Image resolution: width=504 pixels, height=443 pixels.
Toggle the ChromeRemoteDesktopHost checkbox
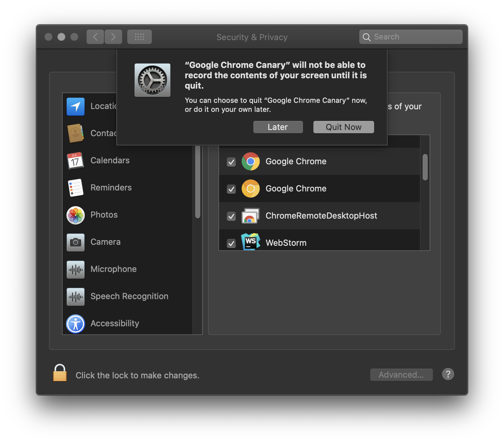pos(231,216)
